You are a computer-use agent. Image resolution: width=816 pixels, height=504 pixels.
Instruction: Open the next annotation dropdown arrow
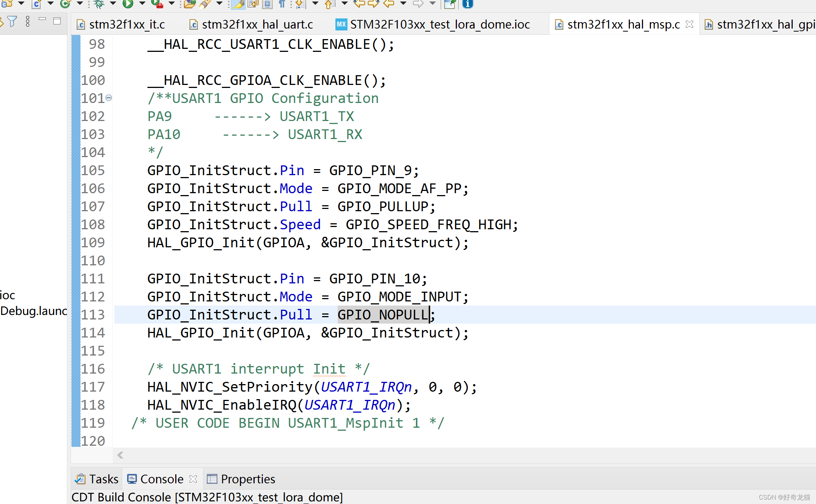pyautogui.click(x=315, y=4)
